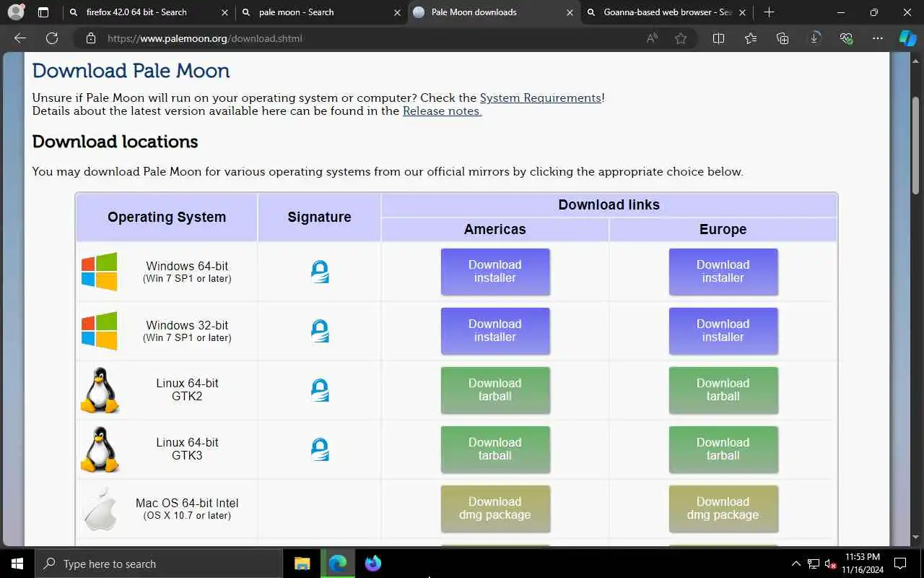
Task: Open the tab actions menu icon
Action: 43,12
